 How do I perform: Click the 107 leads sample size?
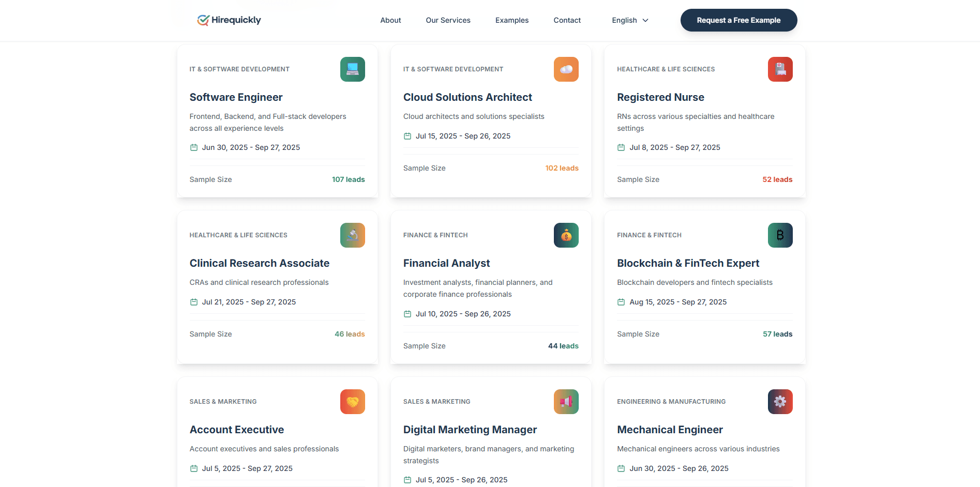click(348, 179)
